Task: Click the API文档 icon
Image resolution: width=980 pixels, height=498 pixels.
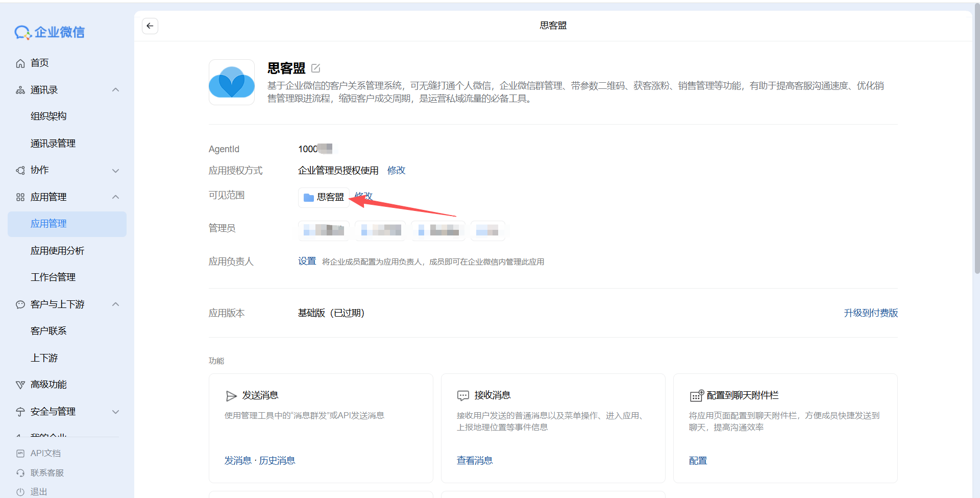Action: (x=20, y=454)
